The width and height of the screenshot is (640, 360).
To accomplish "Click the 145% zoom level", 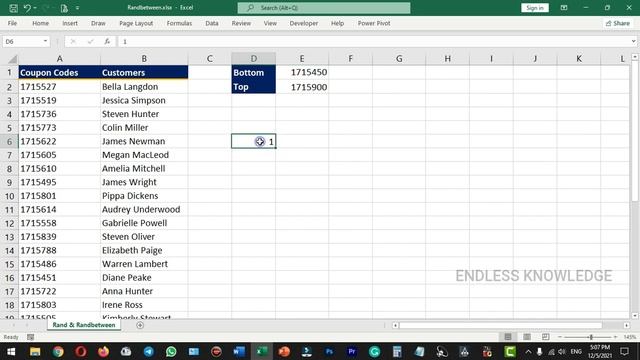I will pyautogui.click(x=630, y=337).
